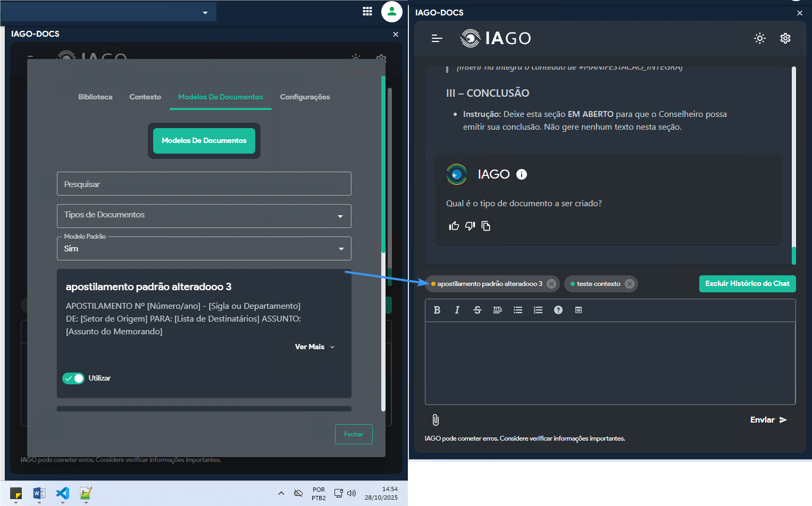This screenshot has width=812, height=506.
Task: Copy the IAGO response text
Action: coord(485,226)
